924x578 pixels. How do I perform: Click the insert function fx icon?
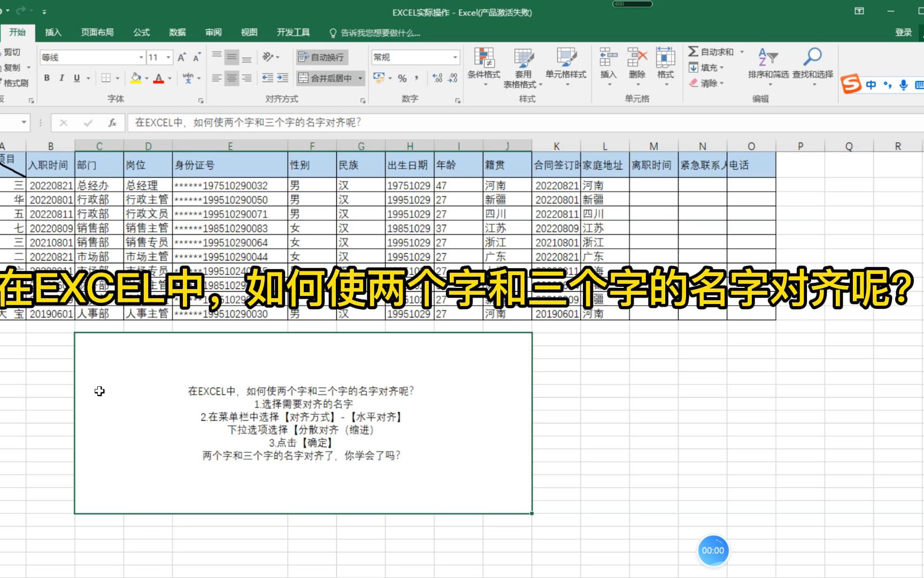point(112,123)
